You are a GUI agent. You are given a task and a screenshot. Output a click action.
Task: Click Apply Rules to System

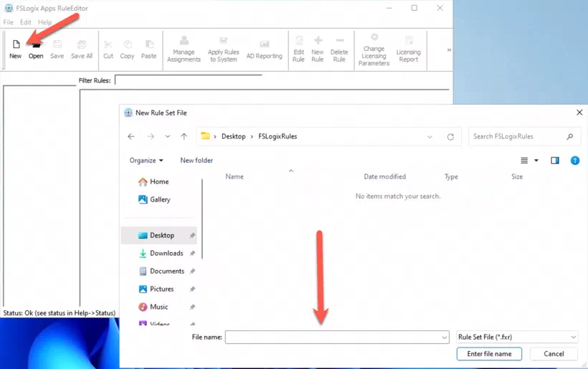point(224,49)
